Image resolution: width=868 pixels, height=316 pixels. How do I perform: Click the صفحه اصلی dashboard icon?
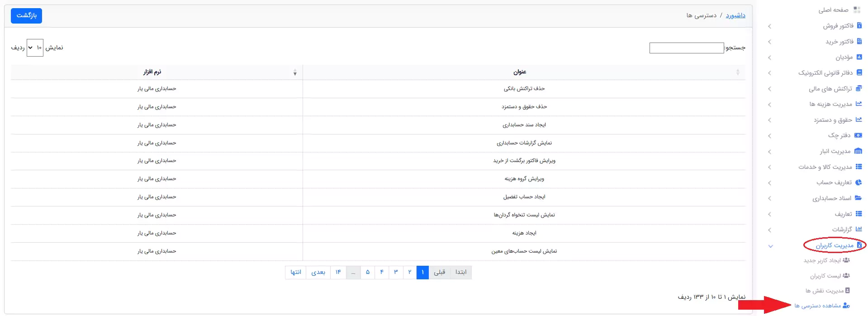pyautogui.click(x=857, y=10)
